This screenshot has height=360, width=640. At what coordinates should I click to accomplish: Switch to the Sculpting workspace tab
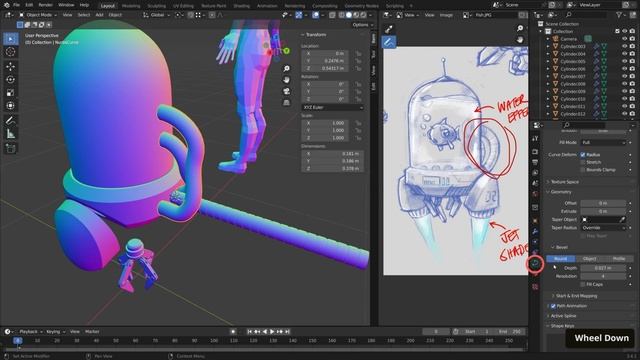(157, 6)
